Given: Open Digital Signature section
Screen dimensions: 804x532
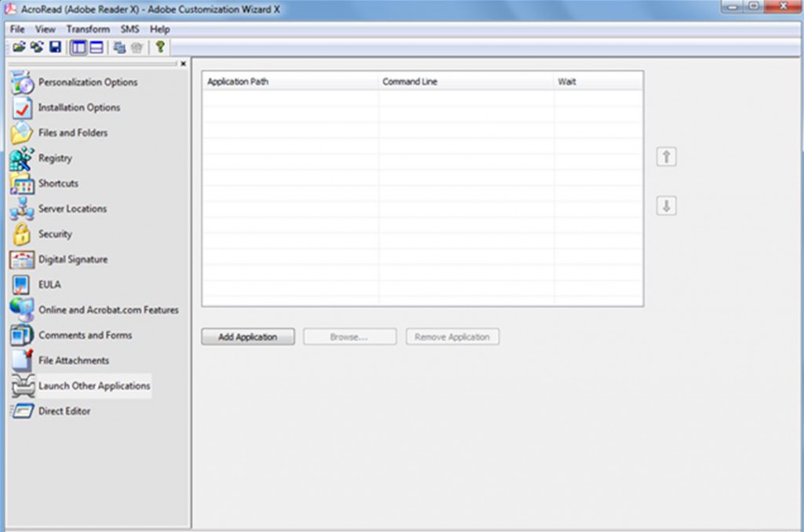Looking at the screenshot, I should (x=60, y=260).
